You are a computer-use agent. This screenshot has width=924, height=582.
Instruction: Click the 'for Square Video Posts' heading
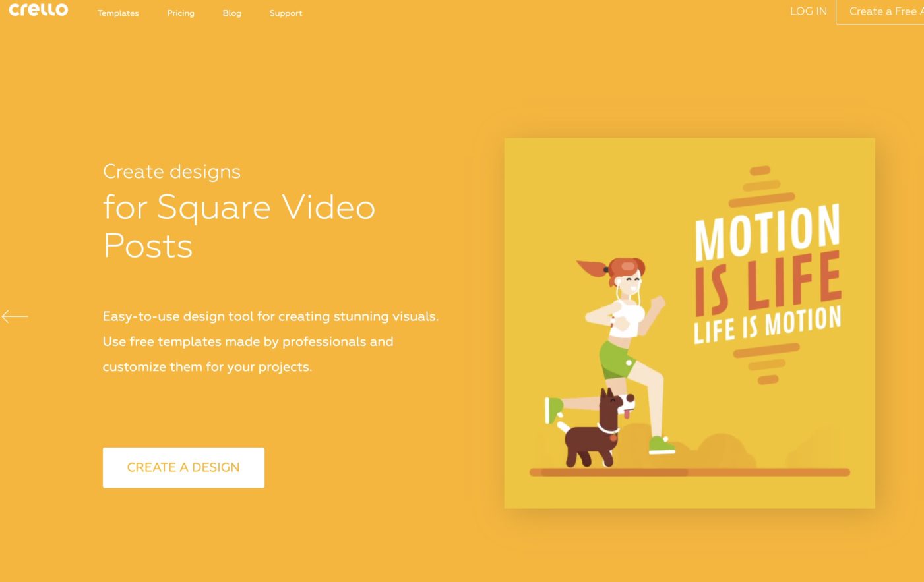(x=239, y=226)
